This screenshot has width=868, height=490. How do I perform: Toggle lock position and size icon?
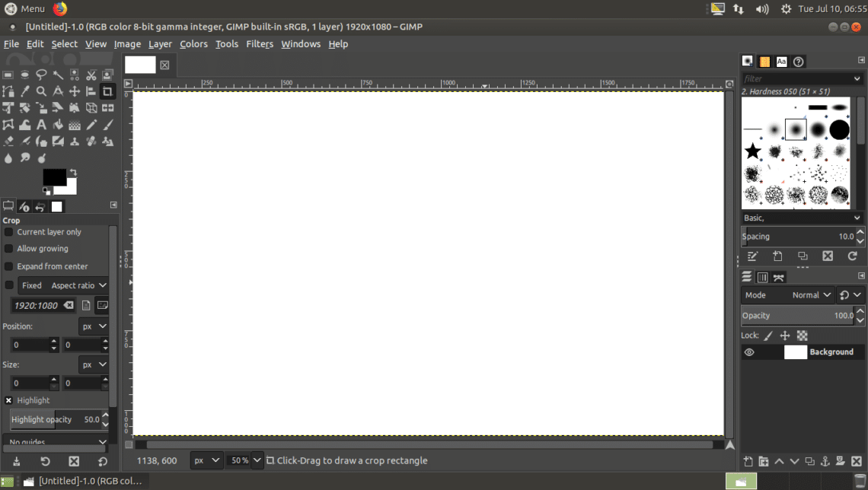click(x=785, y=336)
